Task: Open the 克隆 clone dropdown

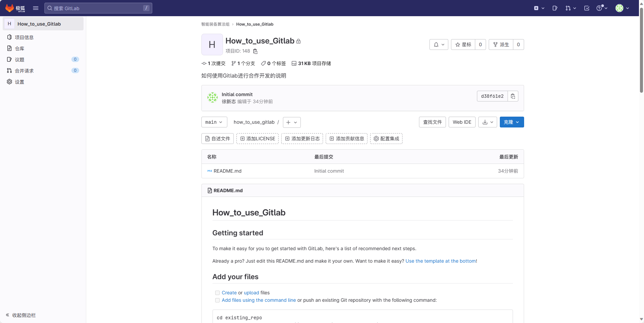Action: [512, 122]
